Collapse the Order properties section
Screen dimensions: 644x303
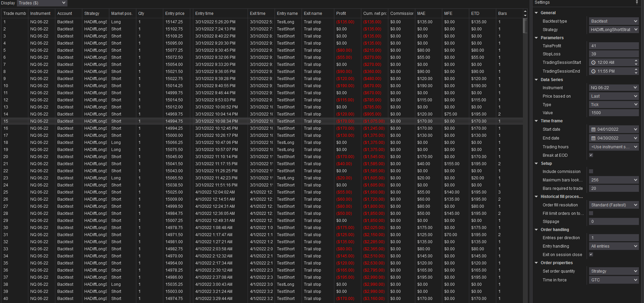pyautogui.click(x=536, y=263)
